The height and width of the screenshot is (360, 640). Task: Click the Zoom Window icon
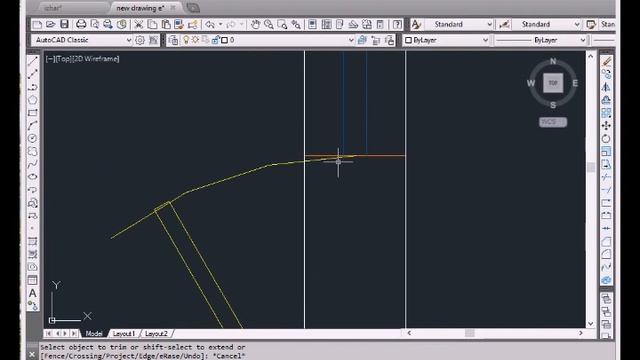282,24
